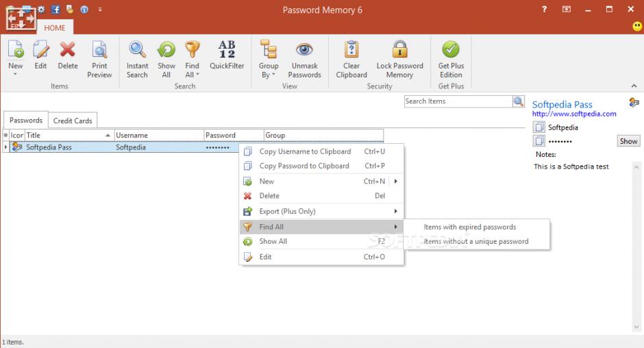Viewport: 644px width, 348px height.
Task: Click the hand icon in title bar
Action: (70, 9)
